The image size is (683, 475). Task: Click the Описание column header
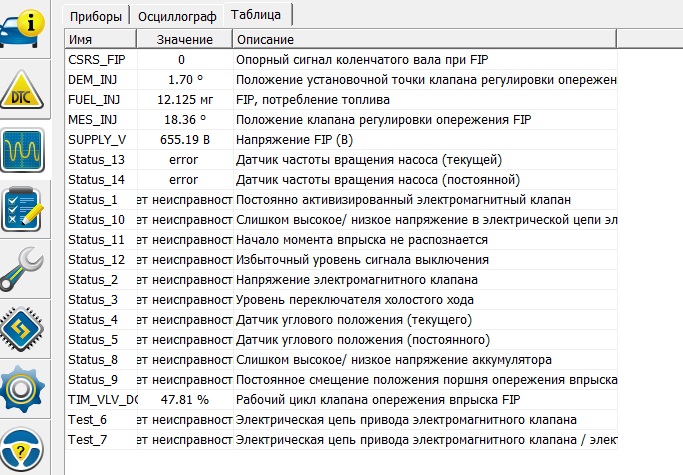point(425,39)
